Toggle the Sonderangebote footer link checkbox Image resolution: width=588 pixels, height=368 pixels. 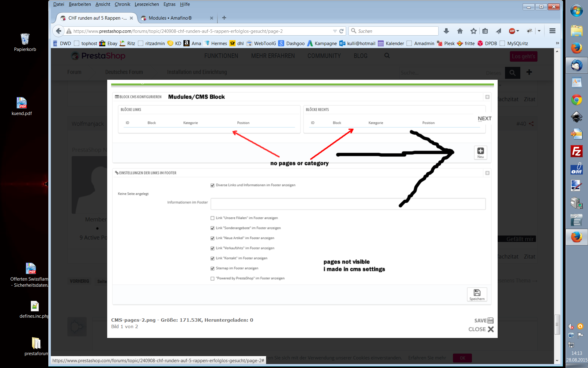(212, 228)
